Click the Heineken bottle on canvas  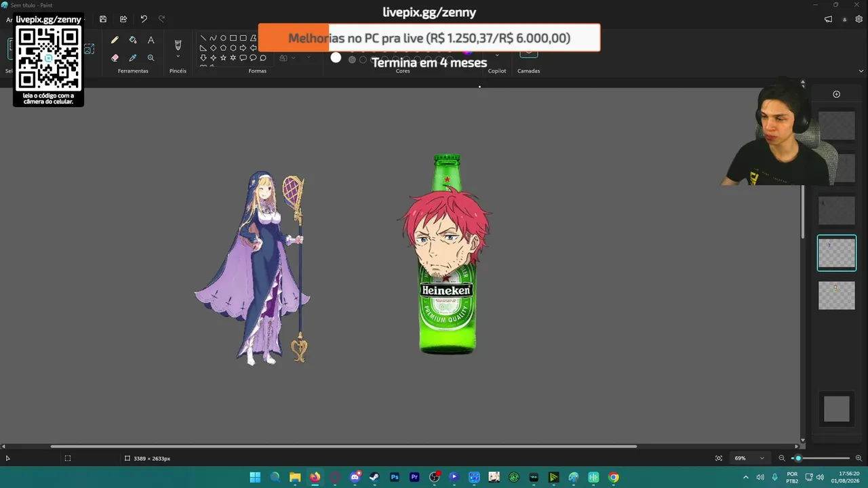coord(446,253)
